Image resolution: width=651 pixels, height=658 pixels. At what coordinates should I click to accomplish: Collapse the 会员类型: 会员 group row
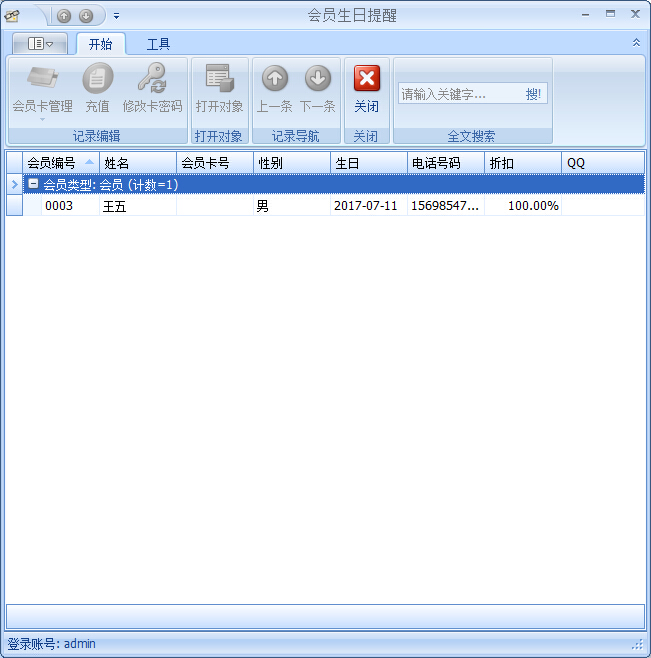coord(33,184)
